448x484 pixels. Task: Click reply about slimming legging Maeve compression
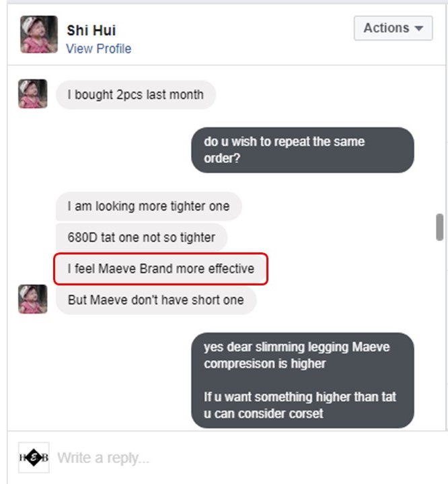[x=303, y=380]
